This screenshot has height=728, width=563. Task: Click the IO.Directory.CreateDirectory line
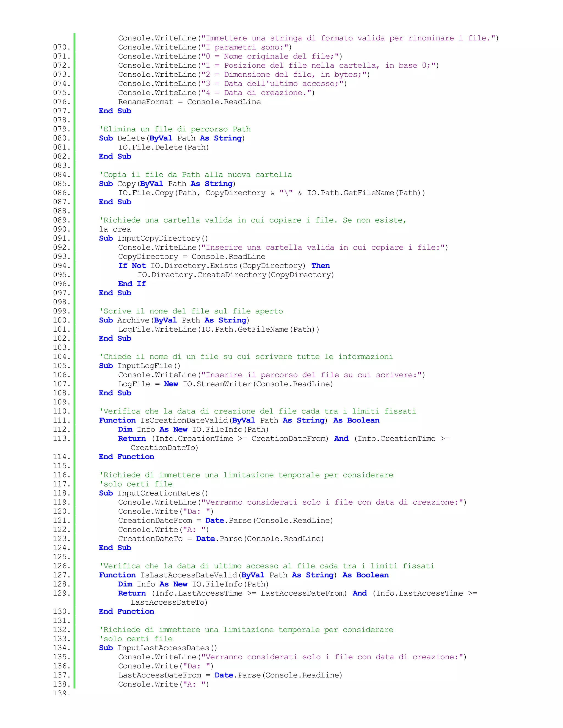coord(236,275)
